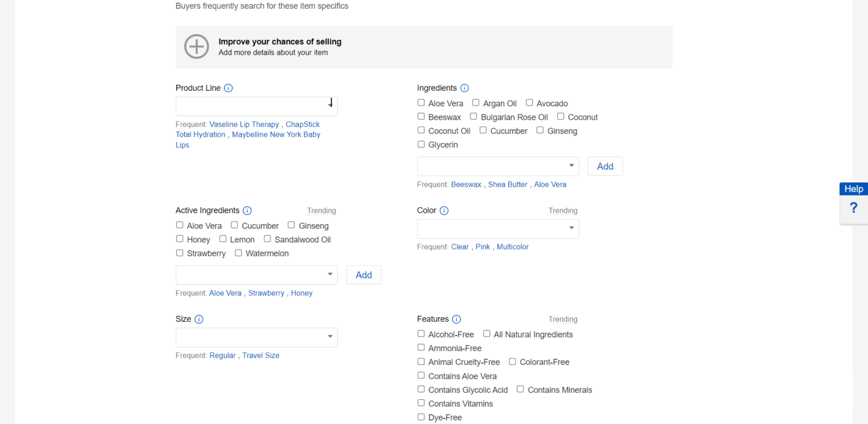Open the Size info icon
The width and height of the screenshot is (868, 424).
[199, 319]
